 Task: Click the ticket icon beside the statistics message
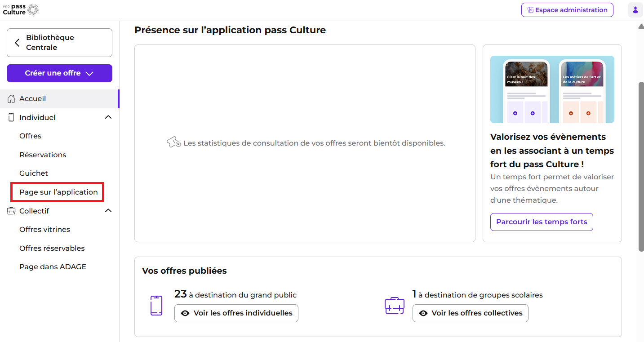(173, 143)
